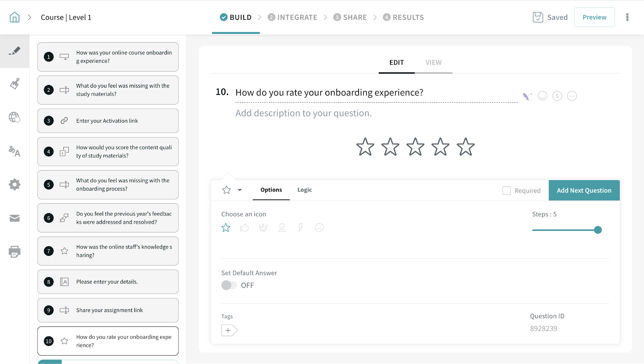Image resolution: width=644 pixels, height=364 pixels.
Task: Click the printer icon in sidebar
Action: coord(14,252)
